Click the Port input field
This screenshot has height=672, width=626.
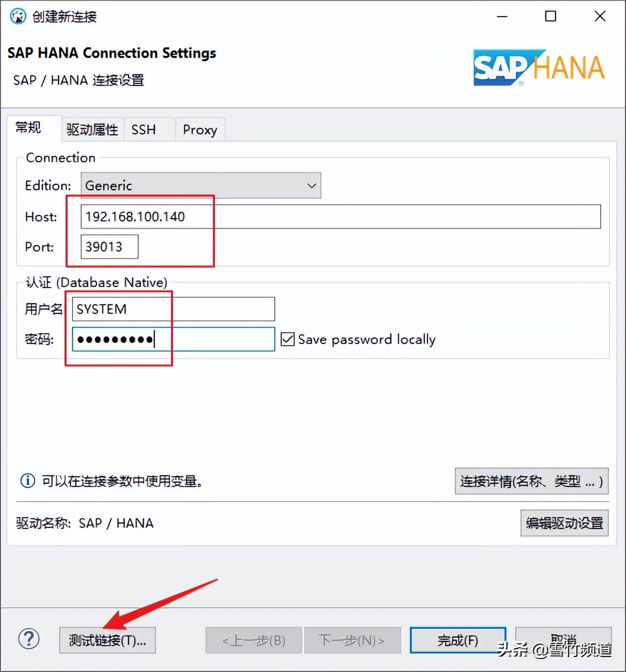(x=109, y=247)
